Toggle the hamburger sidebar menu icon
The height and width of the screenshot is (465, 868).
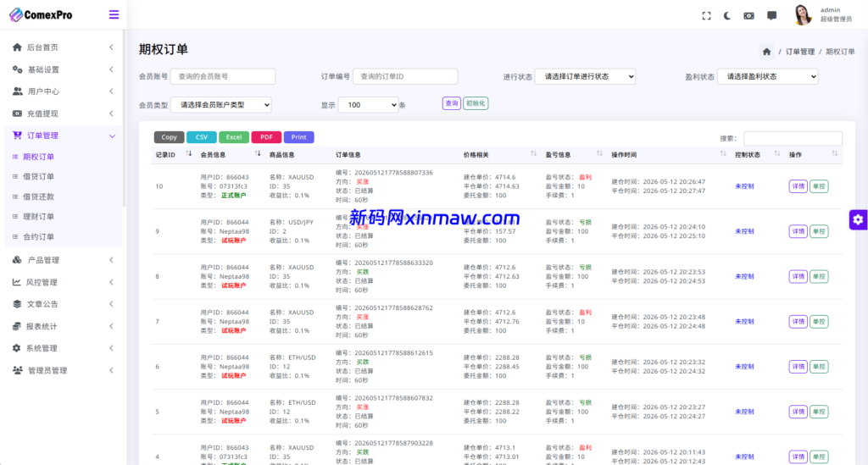[x=114, y=14]
